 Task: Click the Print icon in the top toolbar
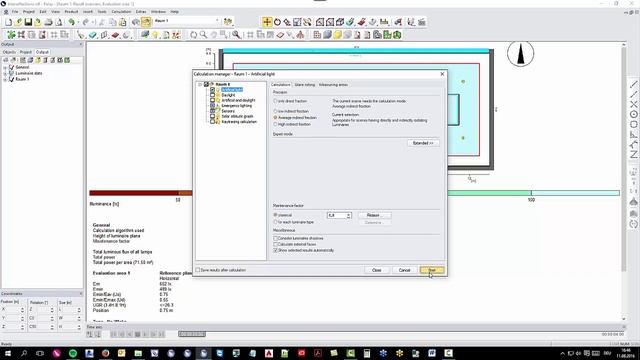pyautogui.click(x=49, y=22)
